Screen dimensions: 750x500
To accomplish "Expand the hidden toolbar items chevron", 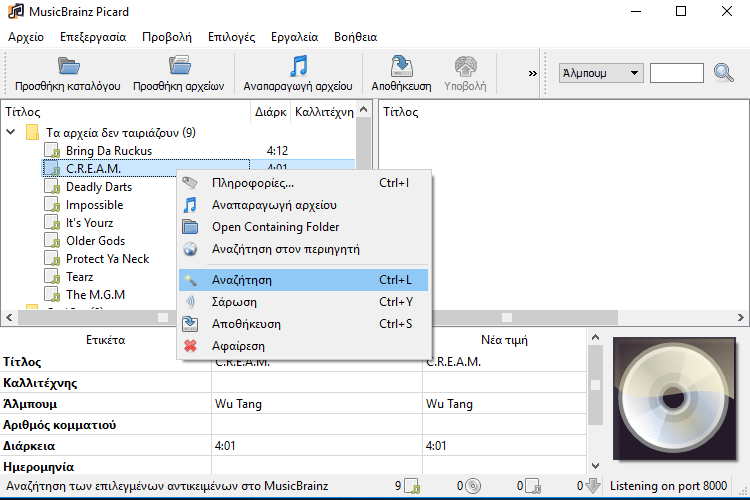I will [532, 73].
